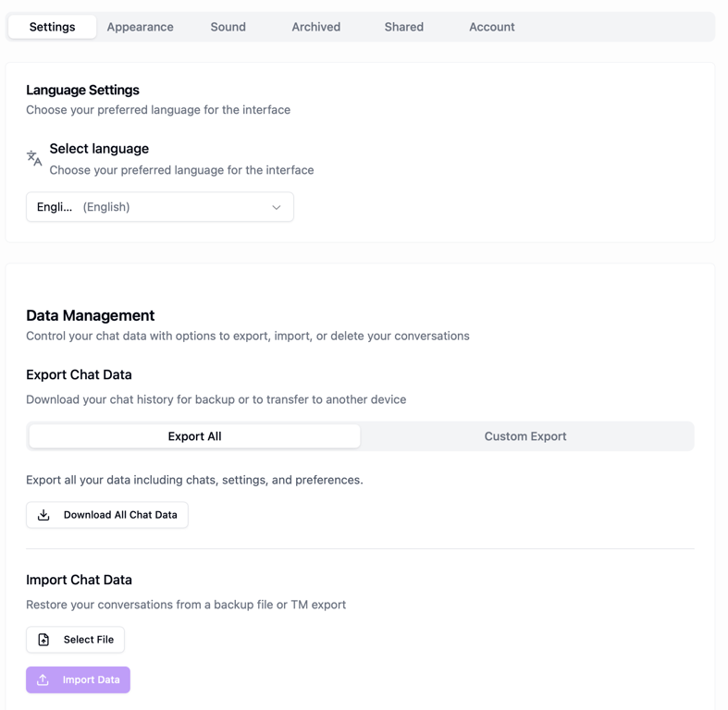Open the Shared tab
The height and width of the screenshot is (710, 728).
pos(403,27)
